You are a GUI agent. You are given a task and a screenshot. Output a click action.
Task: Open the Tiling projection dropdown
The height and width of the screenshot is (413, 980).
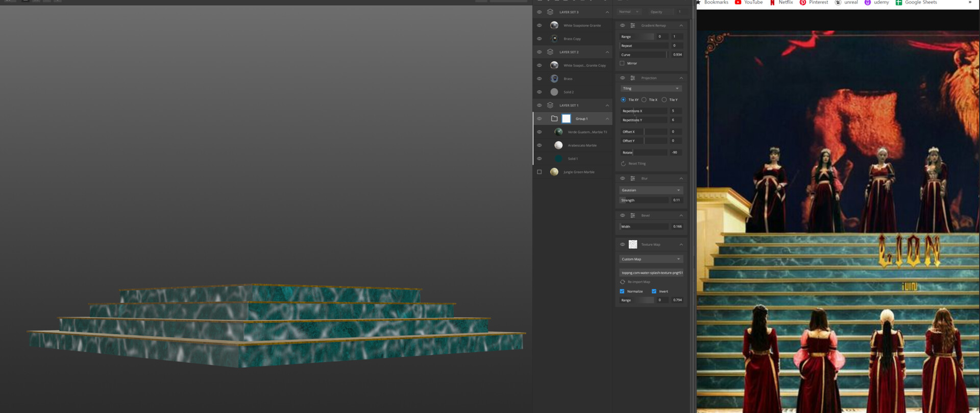pos(651,89)
